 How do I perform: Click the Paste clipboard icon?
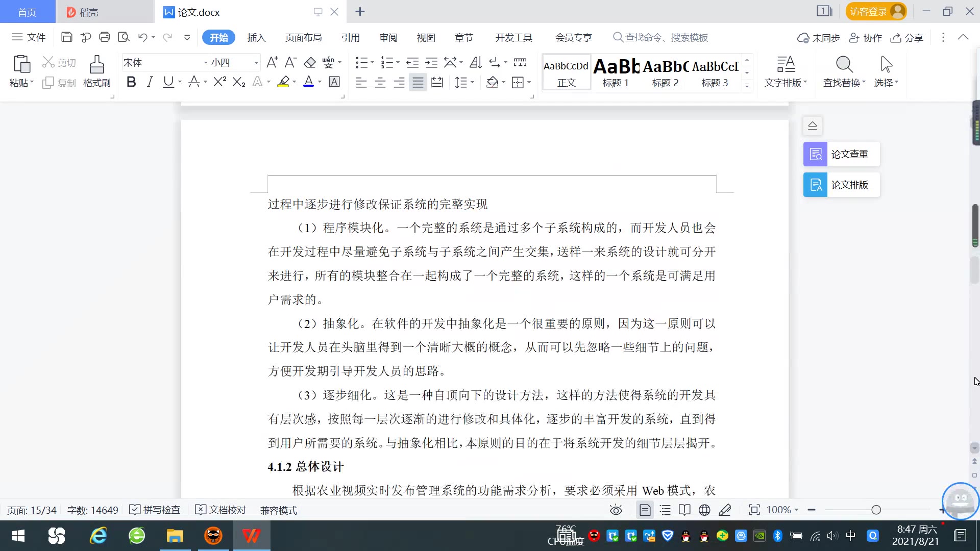coord(21,65)
